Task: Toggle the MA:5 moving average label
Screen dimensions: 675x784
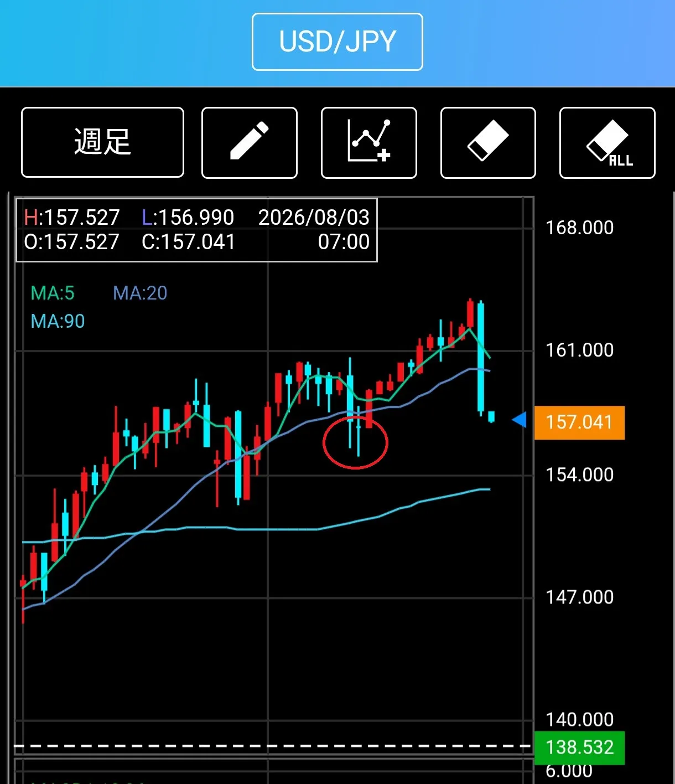Action: coord(53,293)
